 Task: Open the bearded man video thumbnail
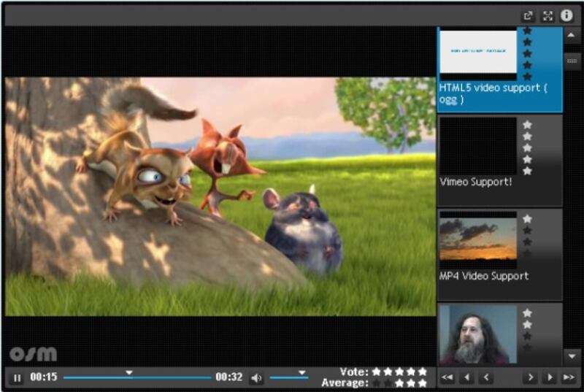click(477, 334)
